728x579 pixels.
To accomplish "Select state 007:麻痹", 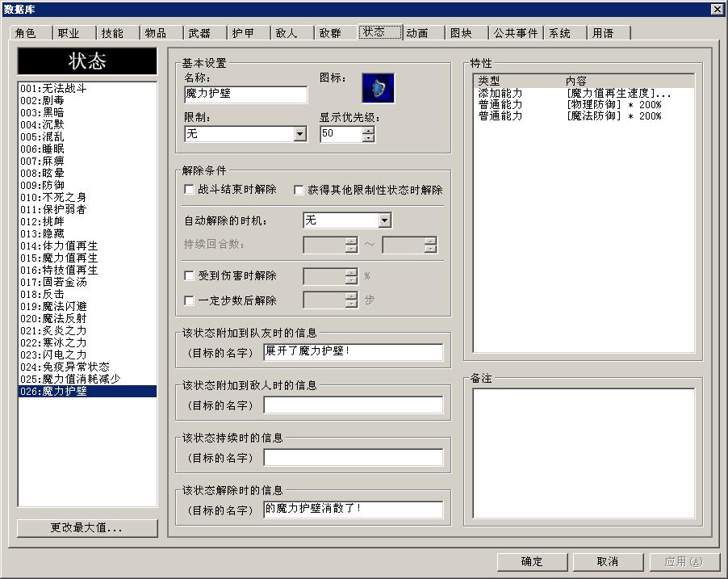I will click(87, 161).
